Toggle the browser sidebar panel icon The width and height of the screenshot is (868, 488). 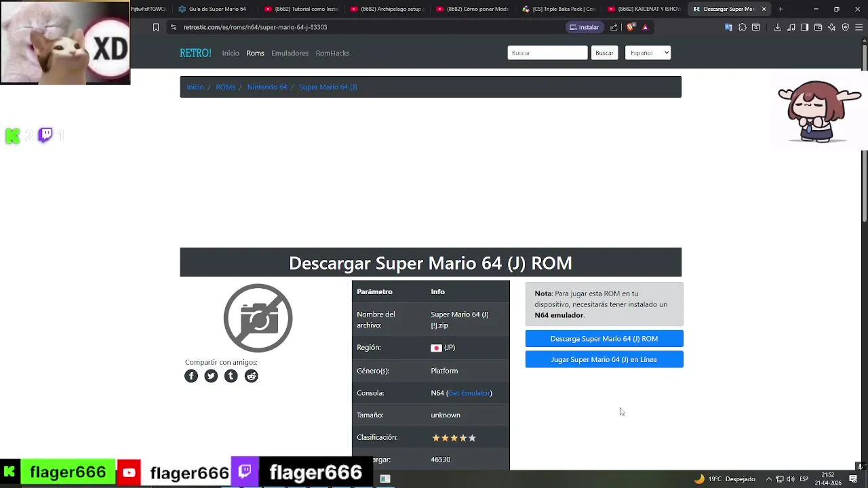click(x=804, y=27)
